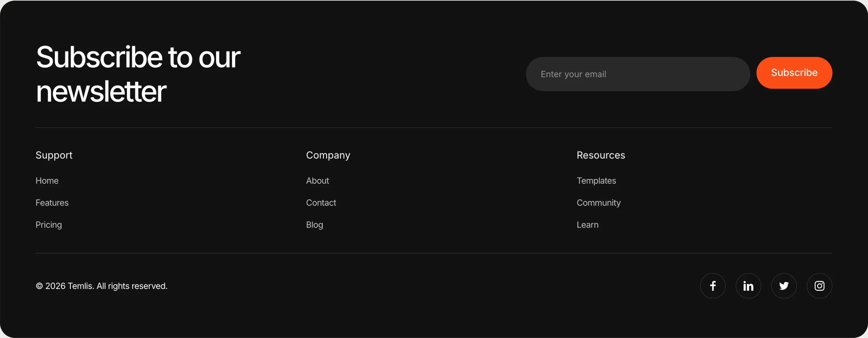
Task: Click the Resources column heading
Action: click(601, 155)
